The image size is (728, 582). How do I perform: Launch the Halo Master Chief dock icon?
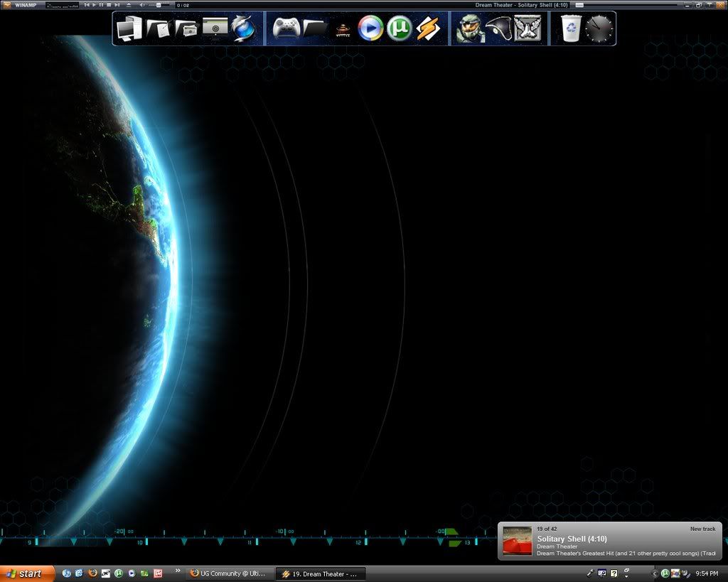click(470, 28)
